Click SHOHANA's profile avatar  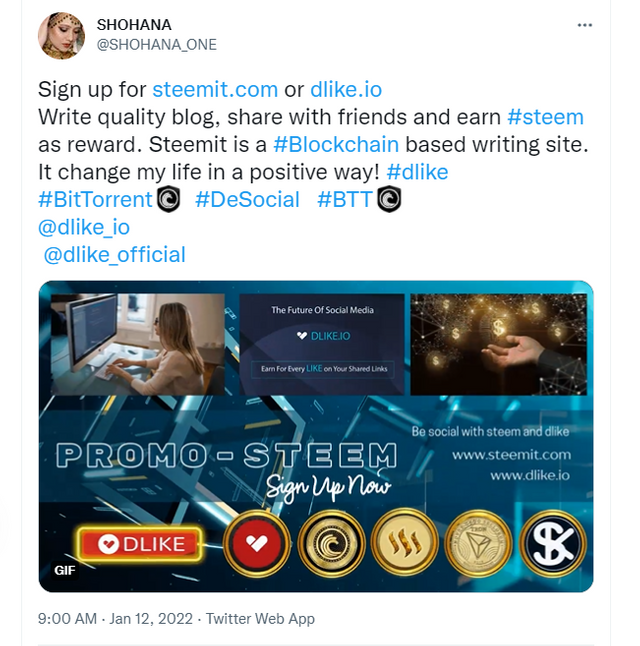(x=61, y=35)
